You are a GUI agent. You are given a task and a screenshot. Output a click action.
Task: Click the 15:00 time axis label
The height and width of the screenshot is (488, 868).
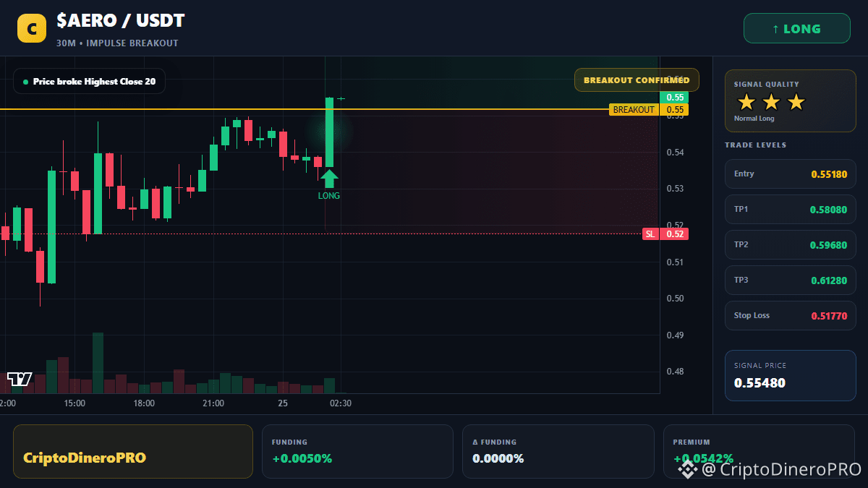point(75,403)
